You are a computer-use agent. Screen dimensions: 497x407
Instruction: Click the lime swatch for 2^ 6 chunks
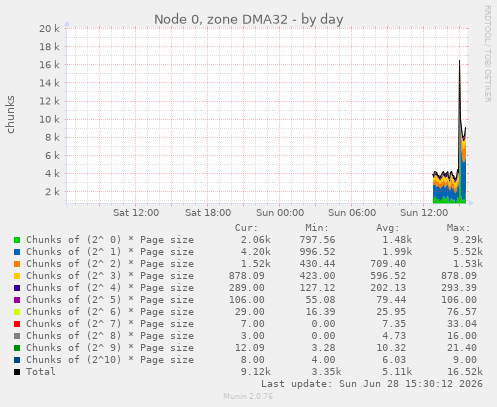point(17,312)
